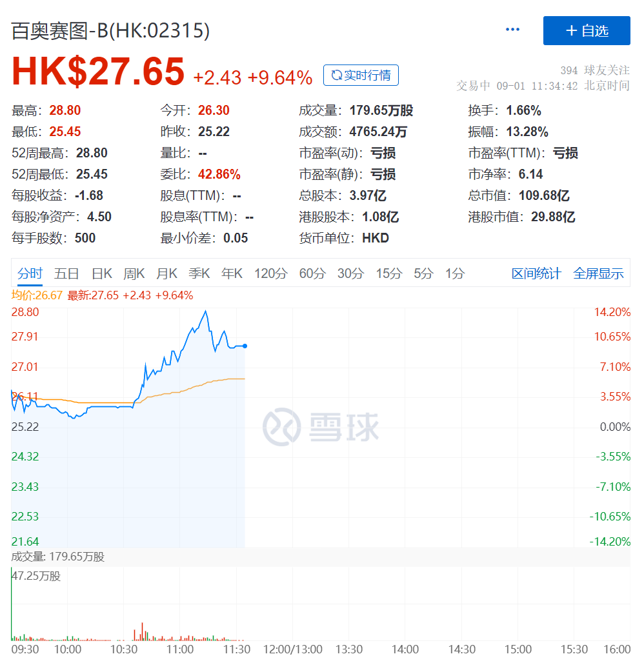The image size is (644, 663).
Task: Select the 1分 interval tab
Action: [455, 273]
